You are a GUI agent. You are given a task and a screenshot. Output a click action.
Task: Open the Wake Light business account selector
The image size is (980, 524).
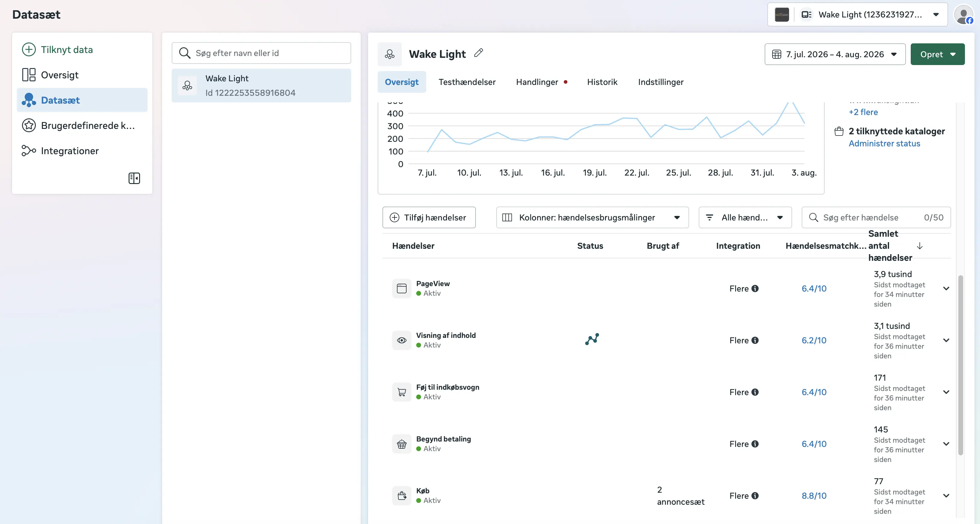pos(857,14)
